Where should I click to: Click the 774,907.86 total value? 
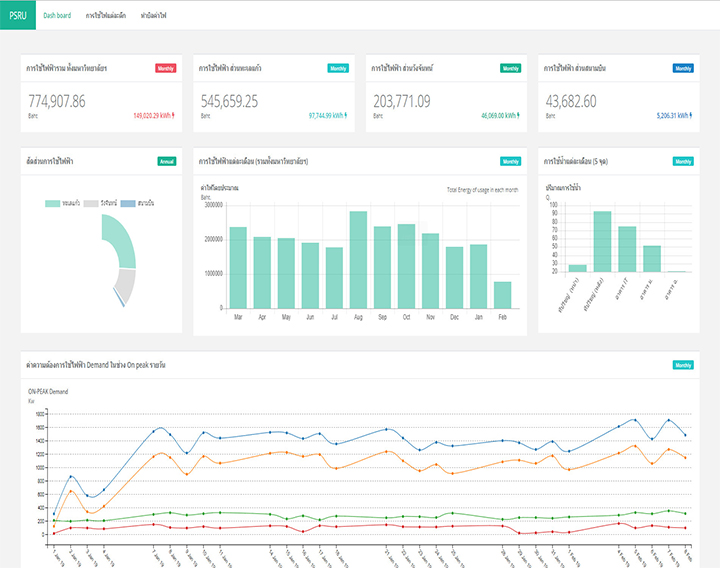pos(57,101)
